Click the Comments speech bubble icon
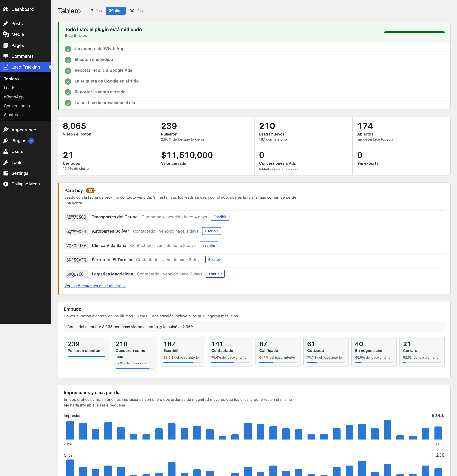Viewport: 457px width, 476px height. [x=6, y=56]
